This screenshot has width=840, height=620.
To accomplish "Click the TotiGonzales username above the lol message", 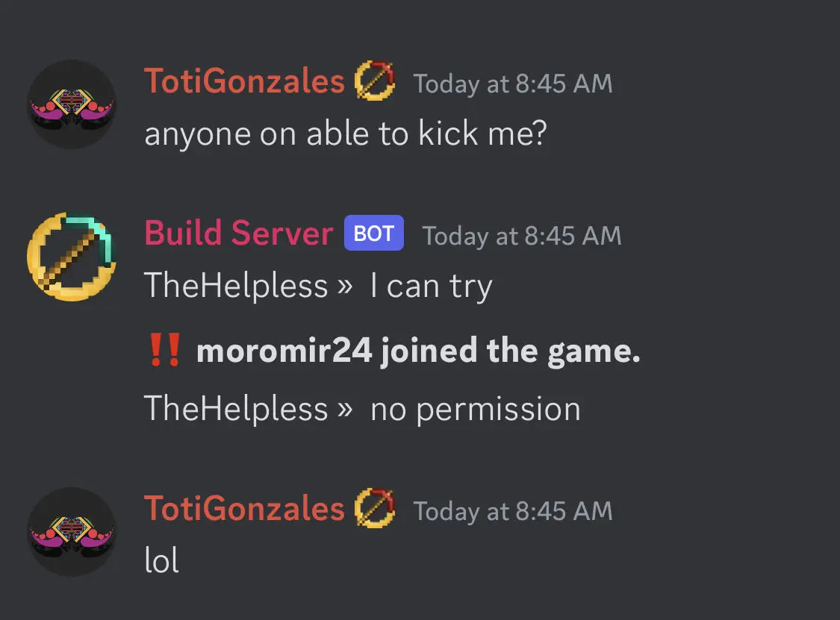I will coord(243,510).
